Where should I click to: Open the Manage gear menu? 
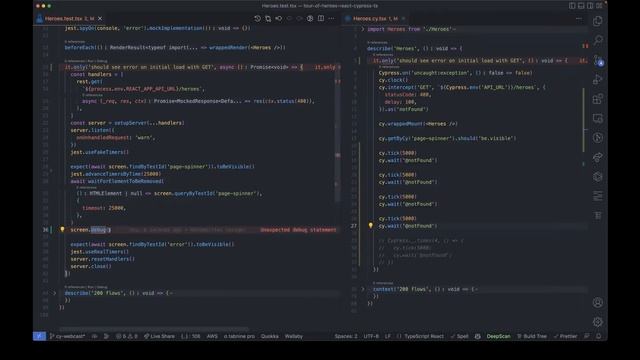(598, 322)
